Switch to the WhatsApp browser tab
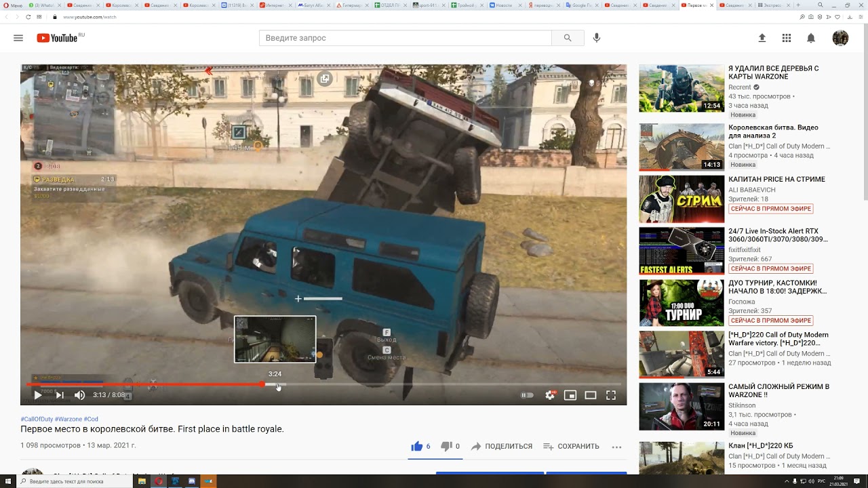The image size is (868, 488). 45,5
